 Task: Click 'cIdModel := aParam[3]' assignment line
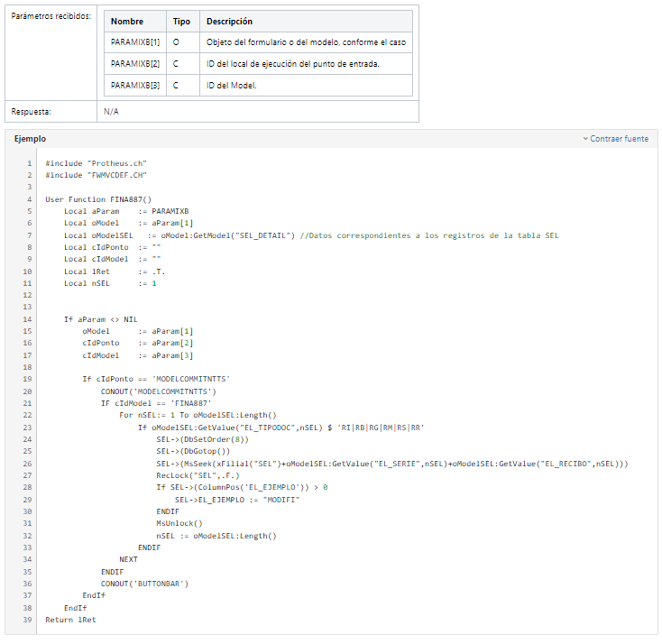pos(138,355)
